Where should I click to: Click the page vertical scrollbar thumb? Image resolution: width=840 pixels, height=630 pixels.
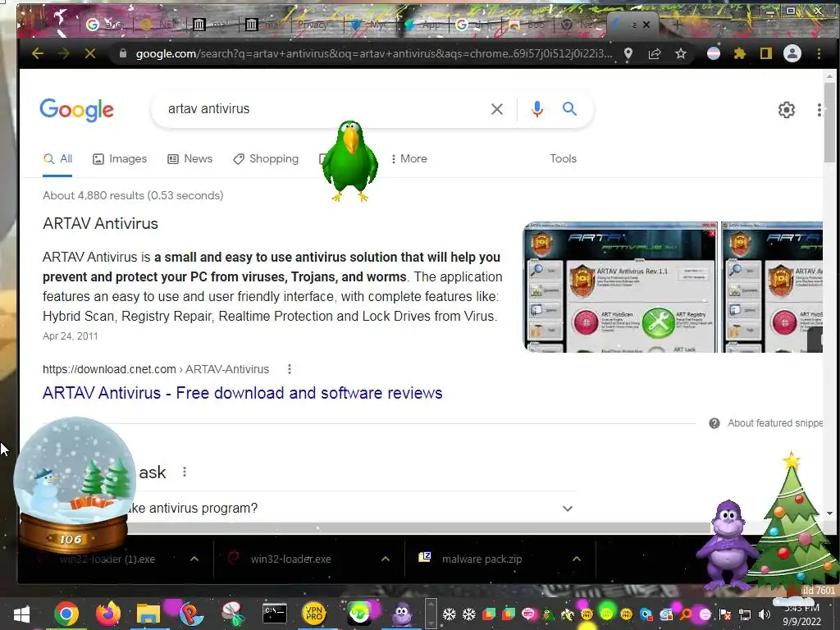click(x=829, y=122)
